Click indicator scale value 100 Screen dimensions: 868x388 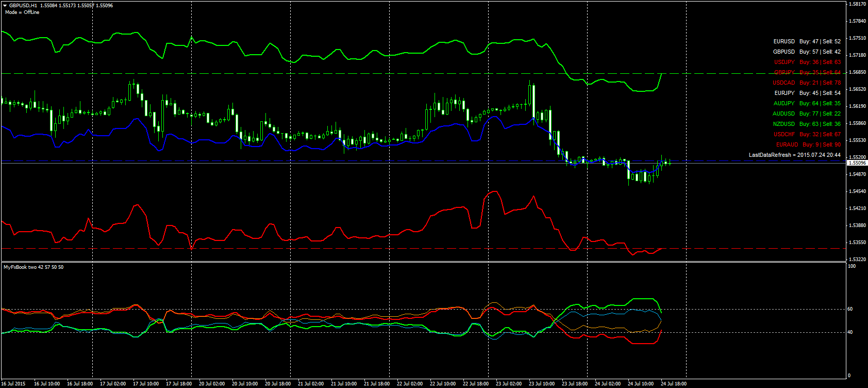click(852, 266)
